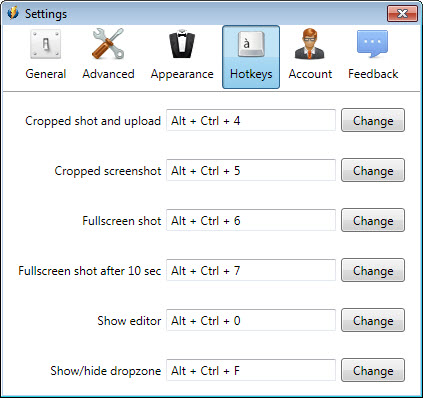Select the Hotkeys keyboard key icon

[x=251, y=44]
